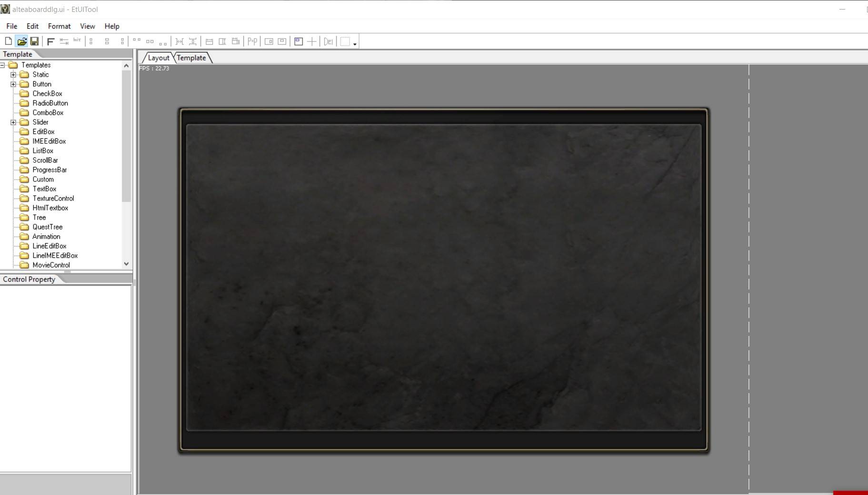Viewport: 868px width, 495px height.
Task: Select the LineEditBox template folder
Action: click(x=50, y=246)
